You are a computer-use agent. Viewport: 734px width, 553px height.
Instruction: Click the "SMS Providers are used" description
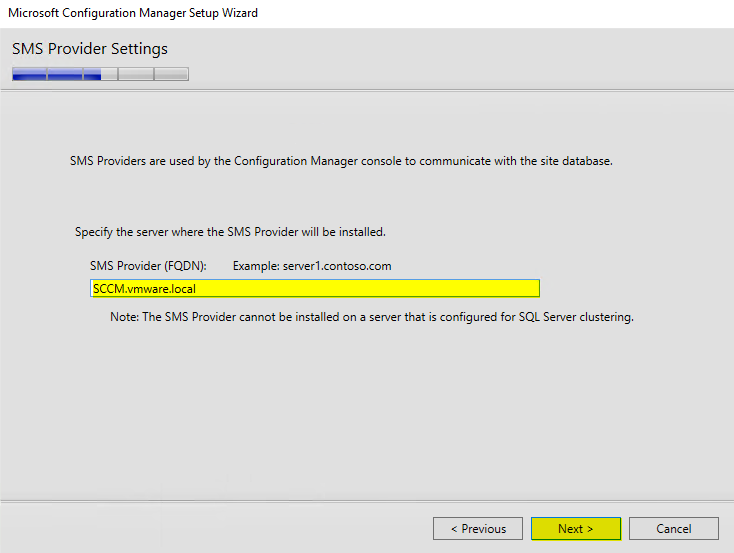(x=340, y=160)
